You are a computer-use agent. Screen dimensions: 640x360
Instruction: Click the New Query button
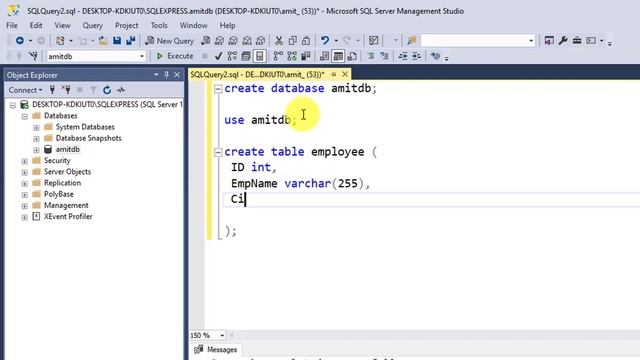pos(170,40)
